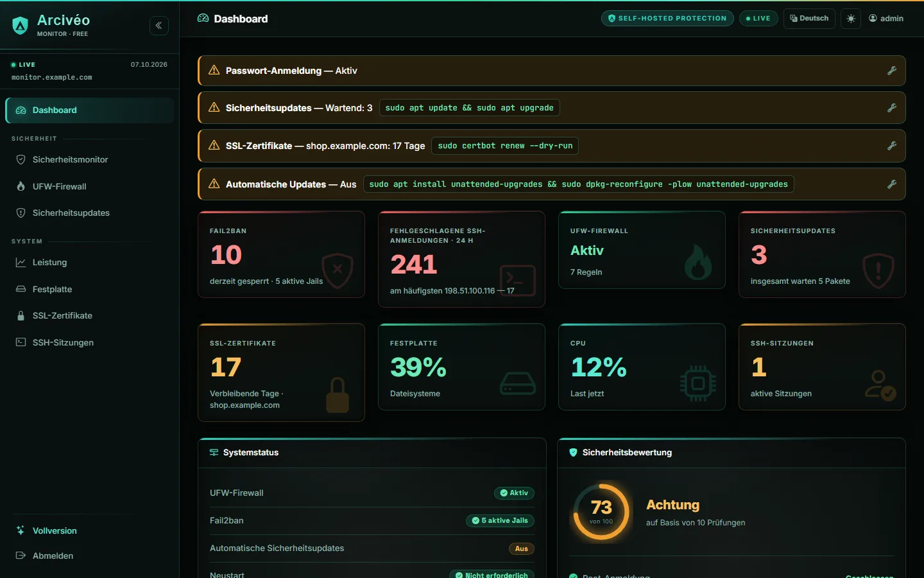Open the admin user menu
Viewport: 924px width, 578px height.
point(886,19)
